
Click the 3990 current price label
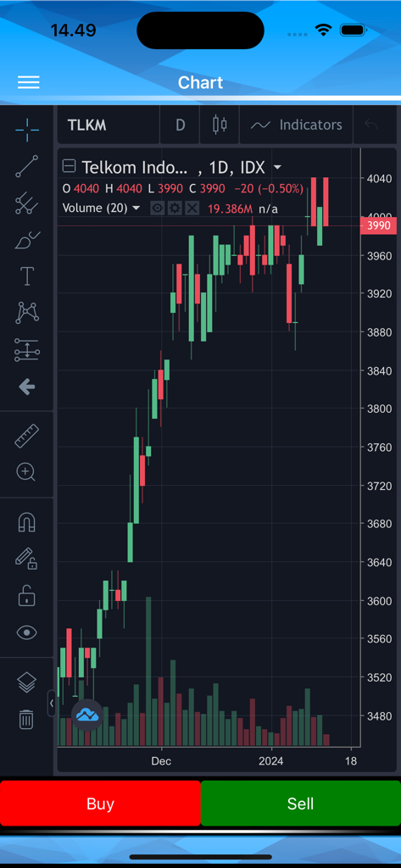[378, 225]
